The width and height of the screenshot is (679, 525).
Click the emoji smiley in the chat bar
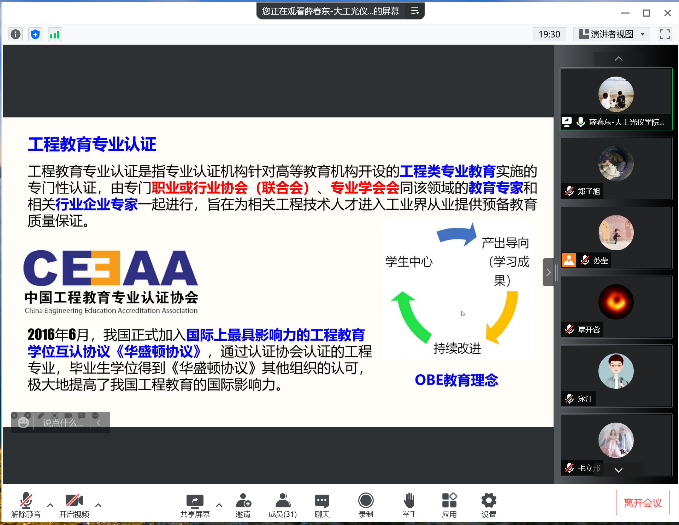pos(23,422)
